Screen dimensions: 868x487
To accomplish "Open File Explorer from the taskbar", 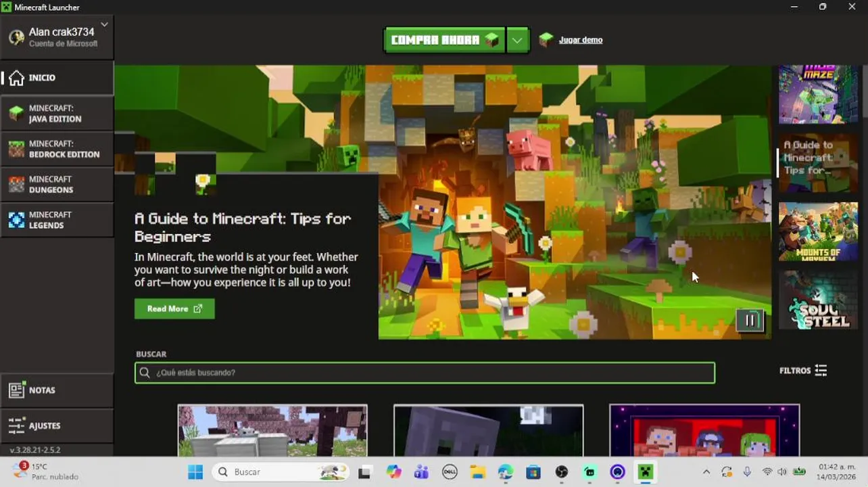I will [478, 472].
